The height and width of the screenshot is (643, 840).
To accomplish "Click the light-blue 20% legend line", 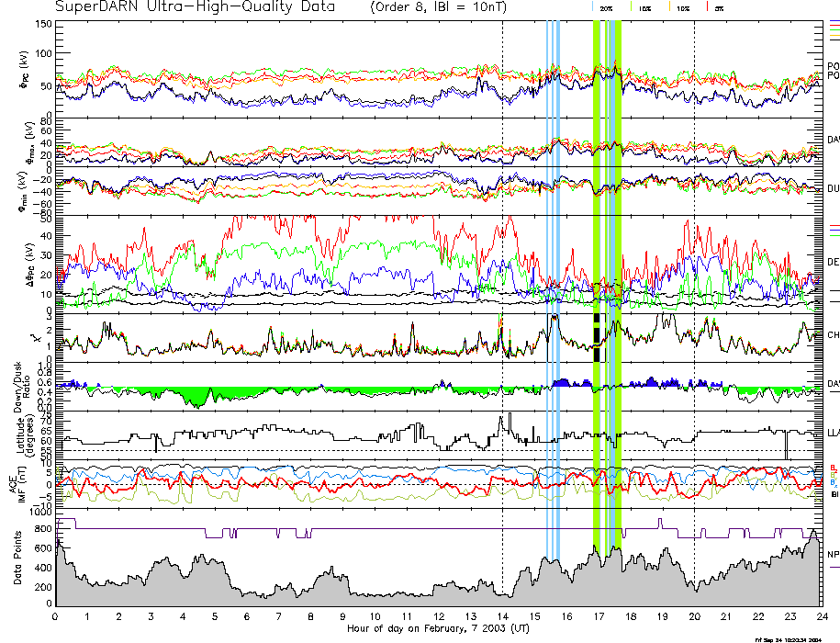I will coord(592,6).
